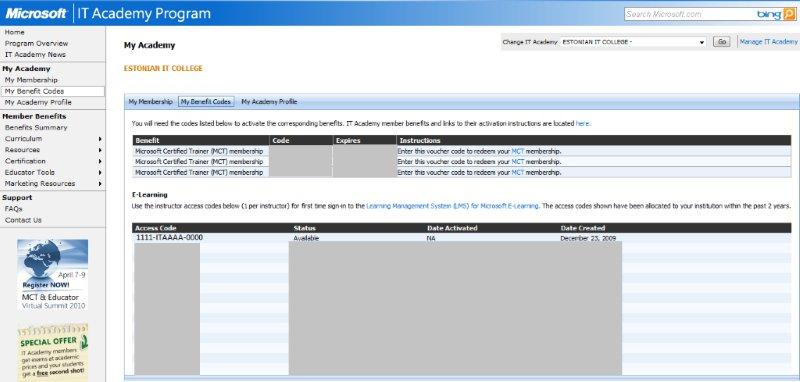Select access code 1111-ITAAAA-0000

pos(169,238)
